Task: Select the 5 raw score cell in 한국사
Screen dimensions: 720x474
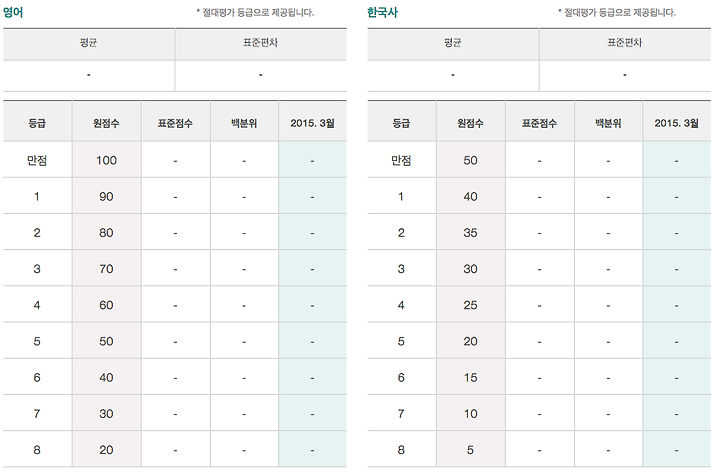Action: (x=470, y=450)
